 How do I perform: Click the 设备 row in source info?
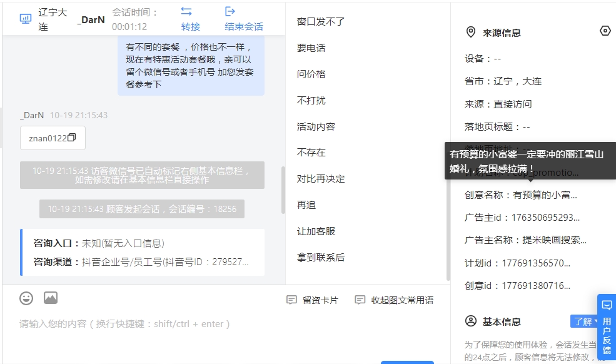483,59
